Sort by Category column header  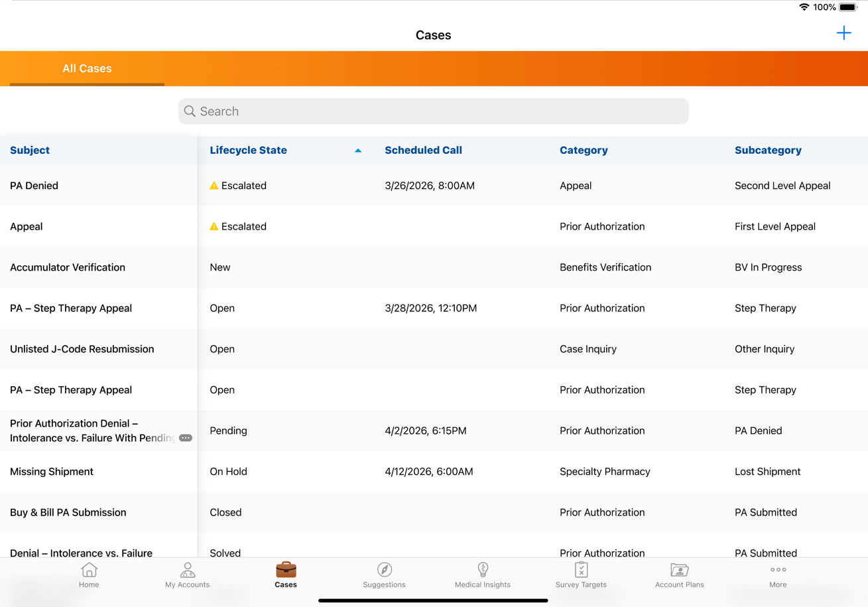tap(584, 151)
